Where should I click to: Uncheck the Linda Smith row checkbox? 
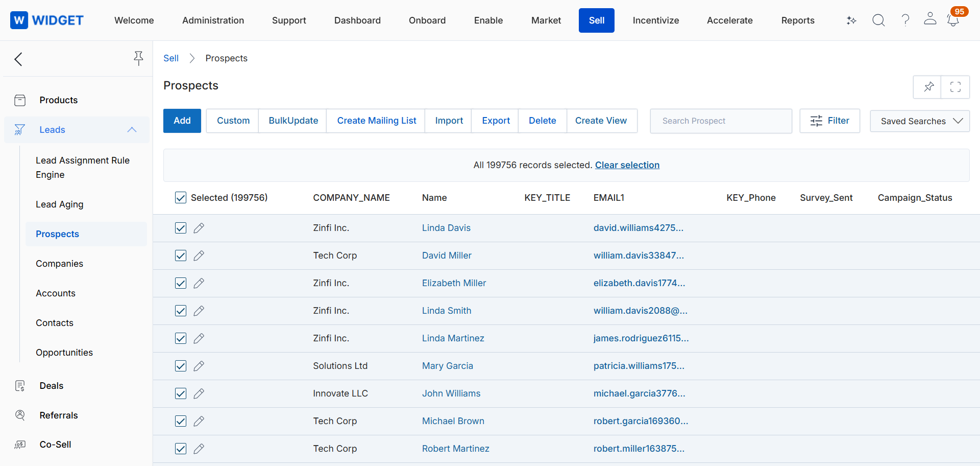point(181,311)
